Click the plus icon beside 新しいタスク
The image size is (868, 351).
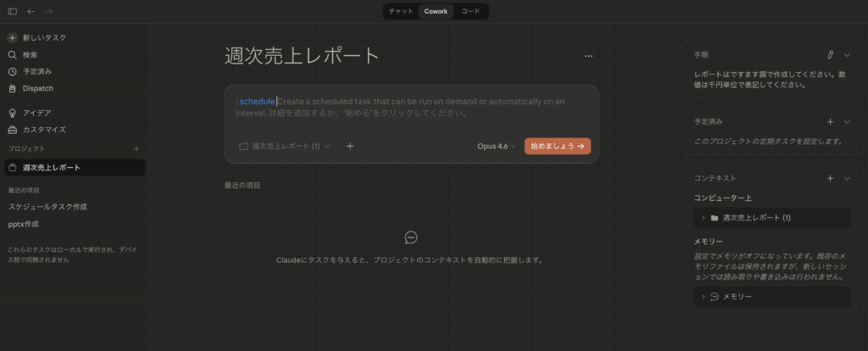(x=12, y=37)
